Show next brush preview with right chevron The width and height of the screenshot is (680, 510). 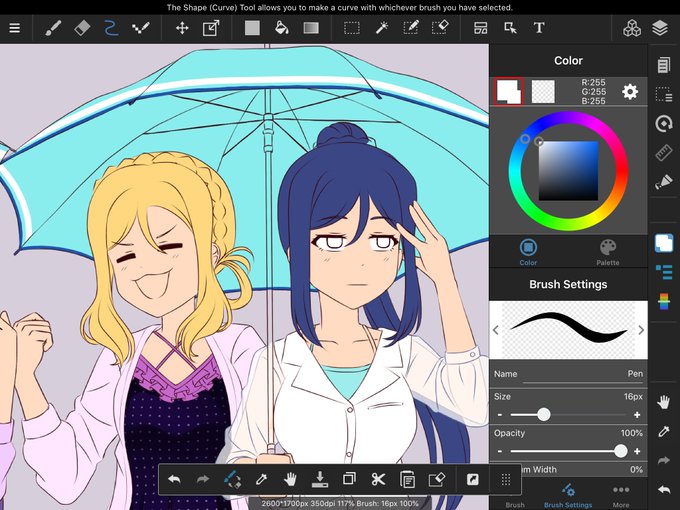tap(641, 330)
